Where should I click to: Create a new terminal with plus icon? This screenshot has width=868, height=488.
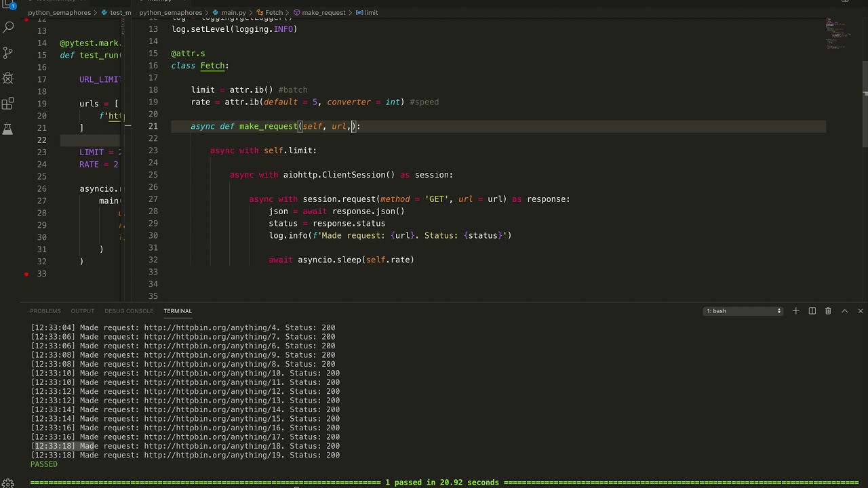(x=795, y=311)
